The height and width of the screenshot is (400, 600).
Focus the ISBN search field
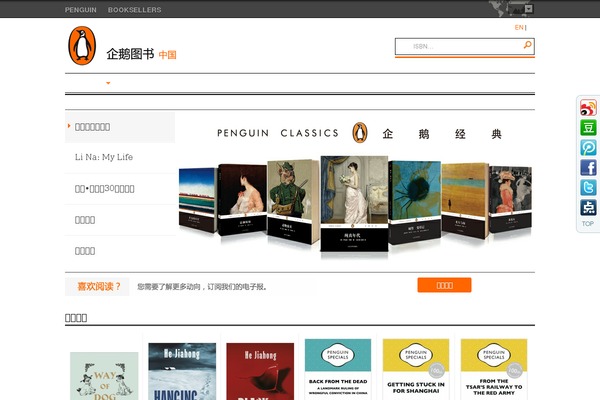pos(459,47)
